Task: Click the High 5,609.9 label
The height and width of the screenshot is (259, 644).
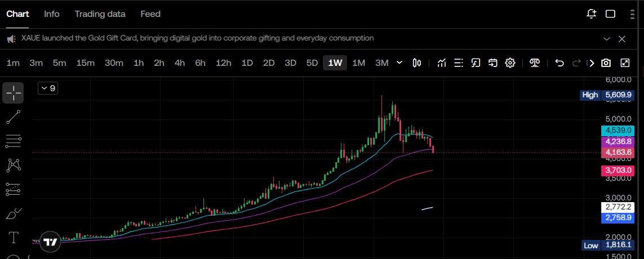Action: pyautogui.click(x=606, y=95)
